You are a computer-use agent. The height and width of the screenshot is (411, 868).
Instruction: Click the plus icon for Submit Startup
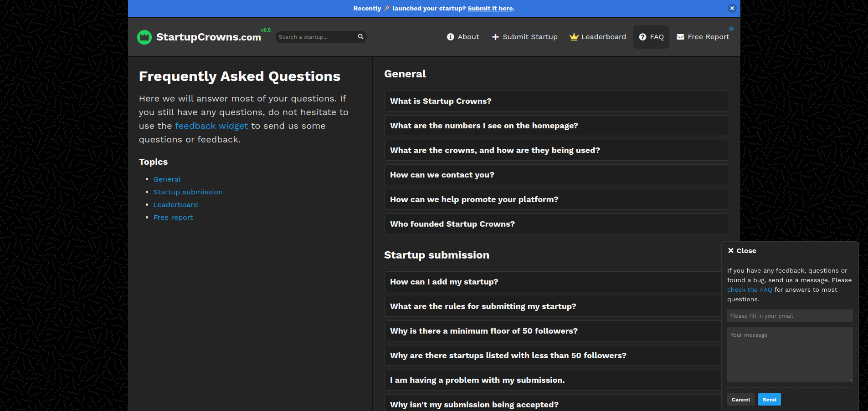495,37
